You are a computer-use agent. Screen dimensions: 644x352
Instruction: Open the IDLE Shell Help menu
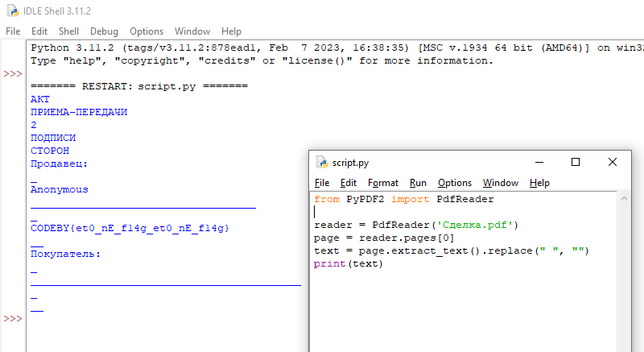click(x=231, y=31)
